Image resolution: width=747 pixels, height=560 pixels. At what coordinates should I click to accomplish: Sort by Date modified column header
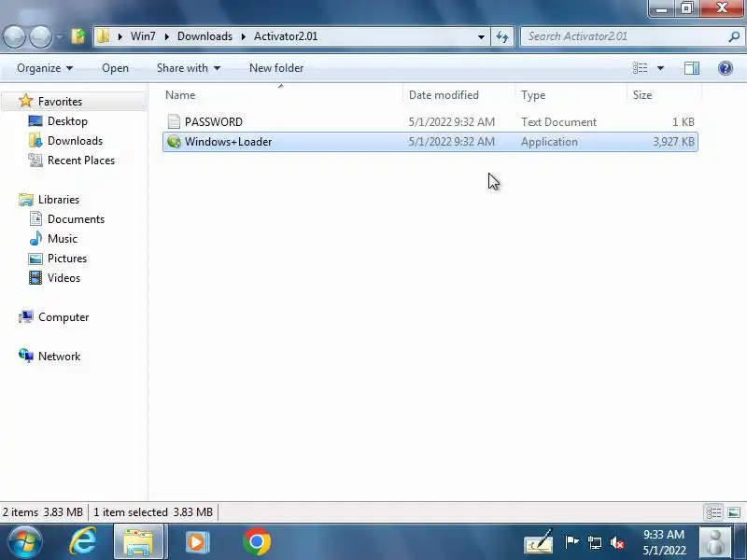[x=459, y=95]
